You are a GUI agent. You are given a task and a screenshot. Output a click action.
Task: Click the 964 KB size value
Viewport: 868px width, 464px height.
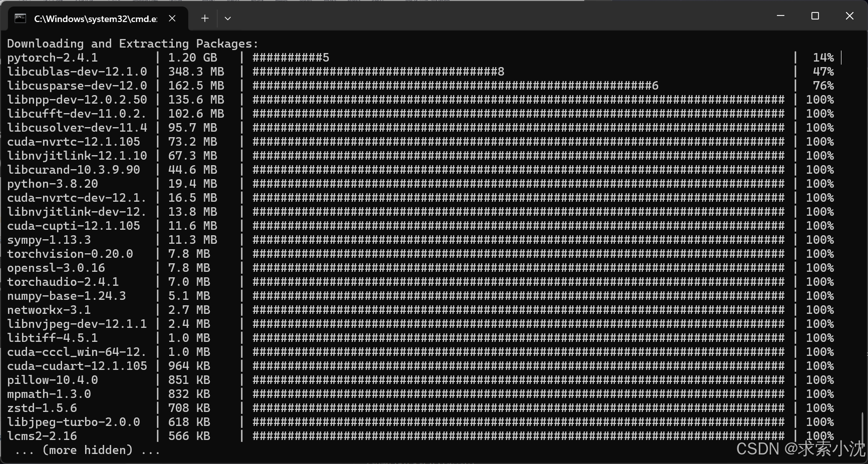189,366
